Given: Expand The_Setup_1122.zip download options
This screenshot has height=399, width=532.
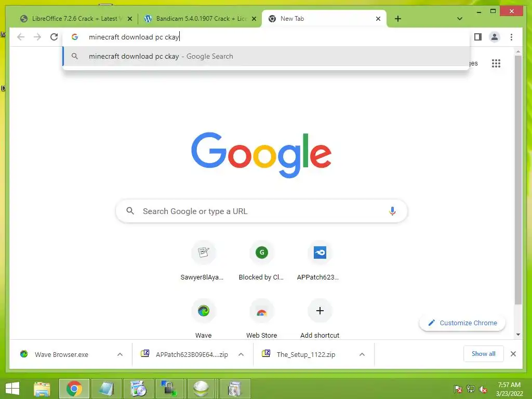Looking at the screenshot, I should pyautogui.click(x=362, y=354).
